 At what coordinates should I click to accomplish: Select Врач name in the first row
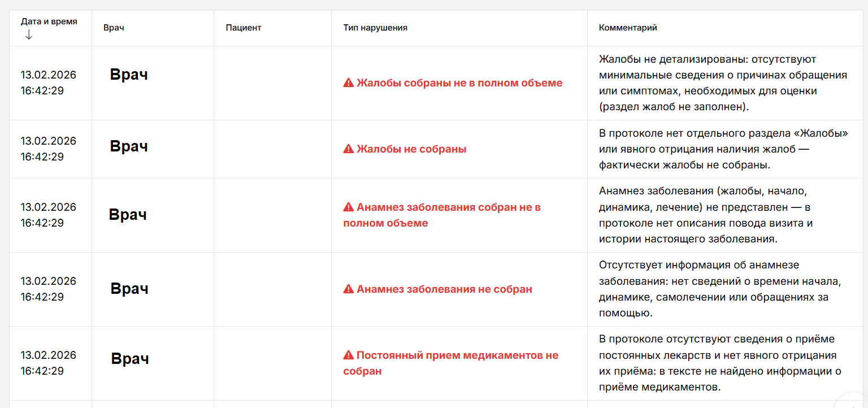tap(129, 74)
